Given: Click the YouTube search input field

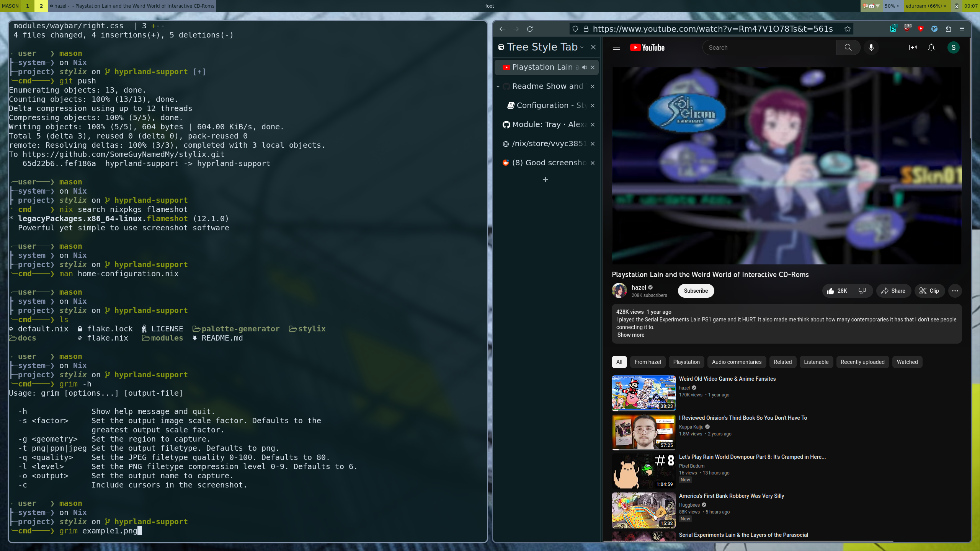Looking at the screenshot, I should [769, 47].
